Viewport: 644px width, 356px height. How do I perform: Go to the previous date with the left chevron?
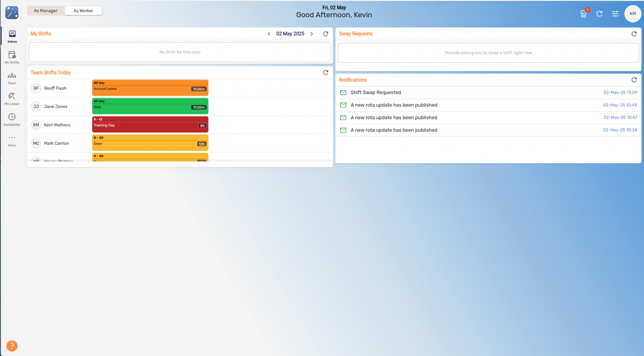(x=269, y=33)
